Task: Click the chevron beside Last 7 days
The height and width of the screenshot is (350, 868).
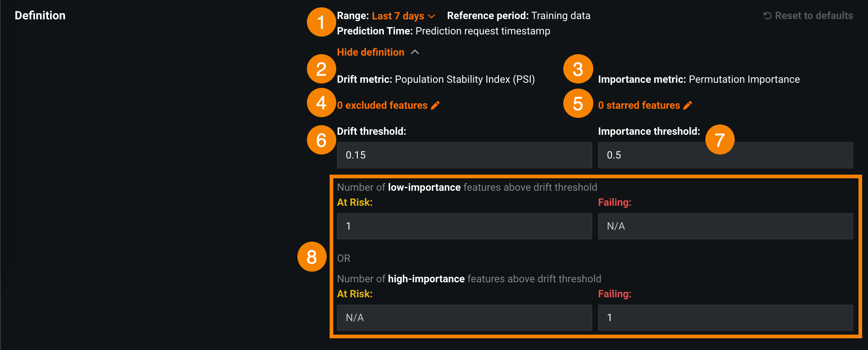Action: 431,16
